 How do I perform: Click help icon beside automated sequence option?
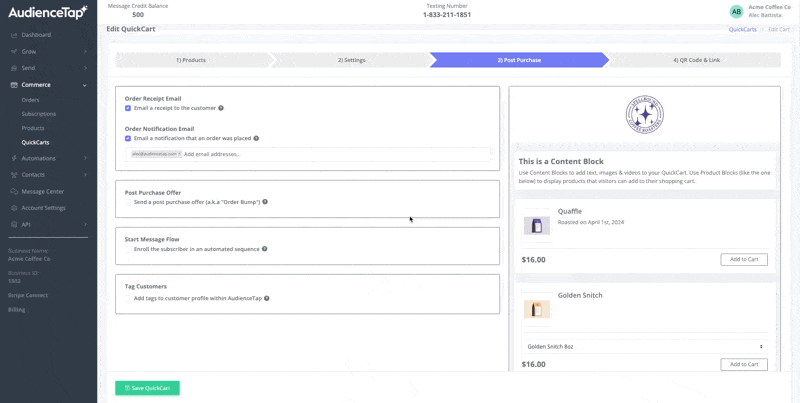tap(265, 249)
